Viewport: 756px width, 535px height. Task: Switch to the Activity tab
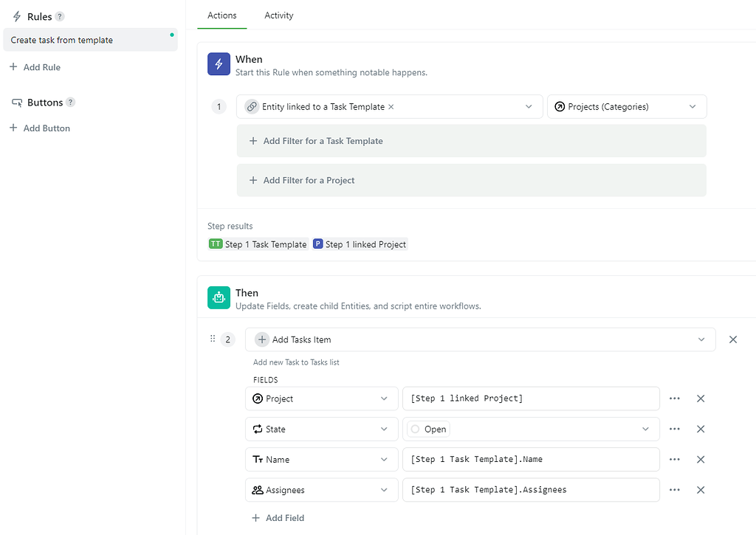coord(278,15)
